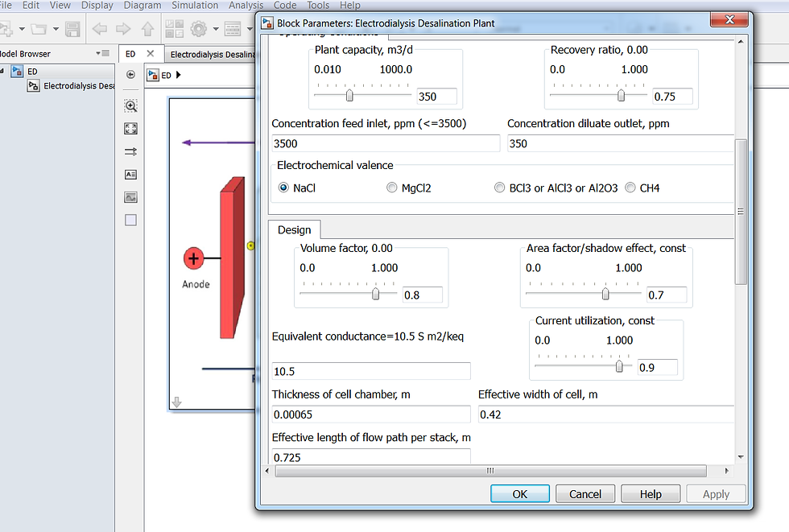This screenshot has height=532, width=789.
Task: Open the Simulation menu
Action: 195,5
